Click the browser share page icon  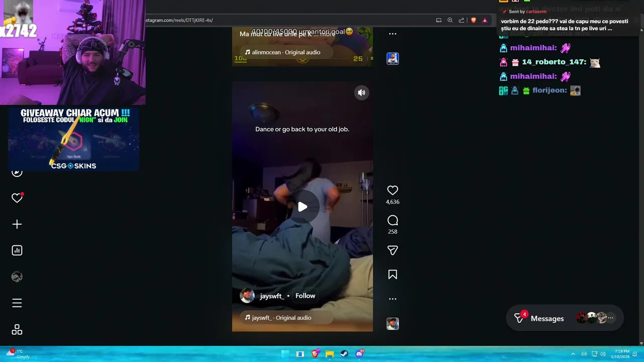coord(461,20)
